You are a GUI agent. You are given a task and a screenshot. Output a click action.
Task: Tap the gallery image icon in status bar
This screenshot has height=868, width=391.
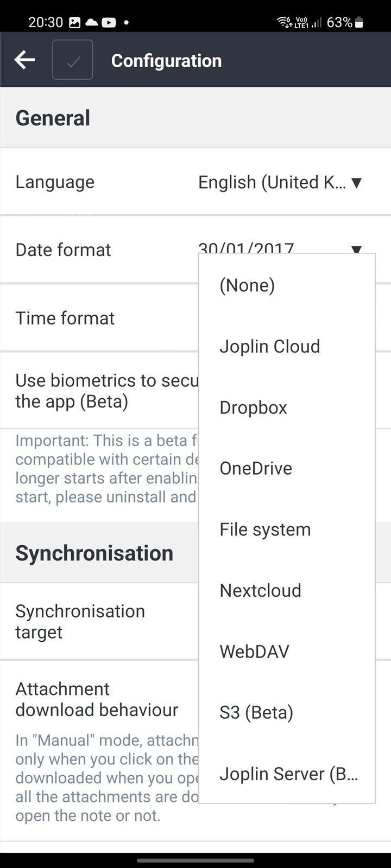pos(75,22)
